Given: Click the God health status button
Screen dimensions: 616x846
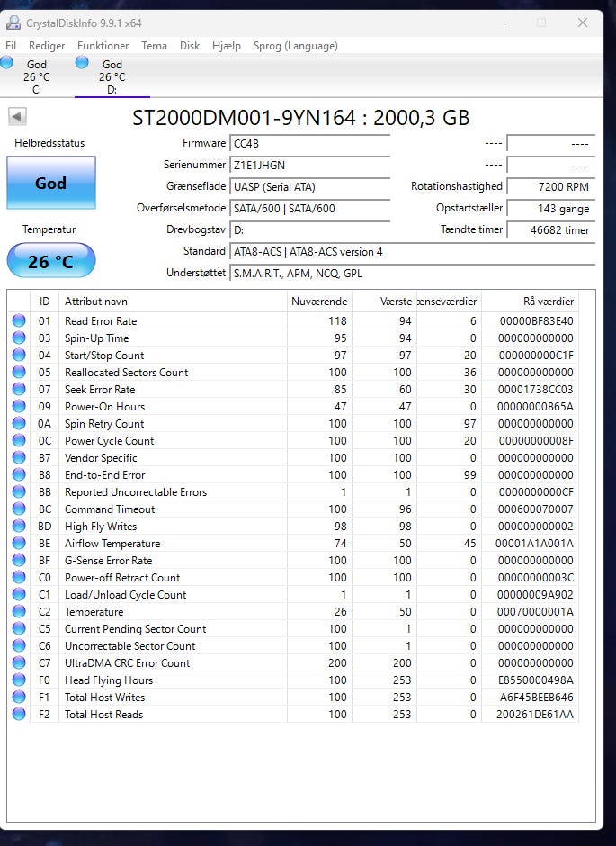Looking at the screenshot, I should click(x=51, y=183).
